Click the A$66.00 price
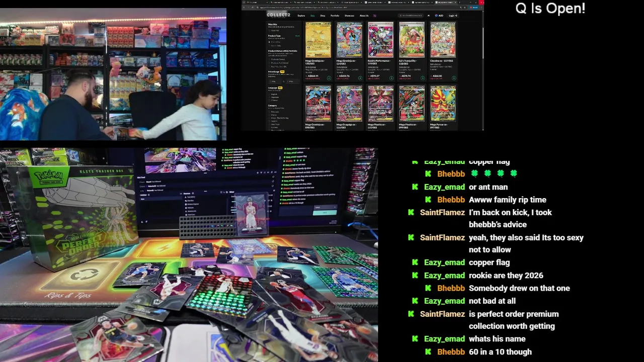 tap(437, 76)
